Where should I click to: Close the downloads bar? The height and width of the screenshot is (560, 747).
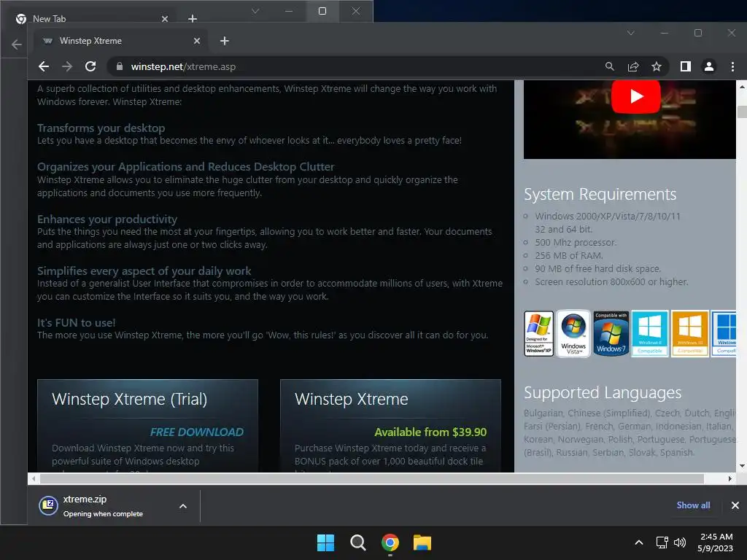(x=735, y=505)
